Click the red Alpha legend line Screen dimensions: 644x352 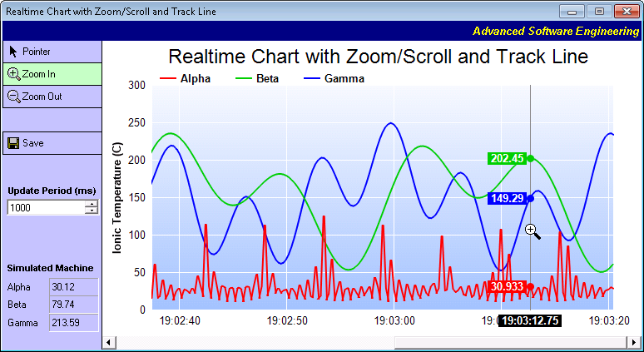click(167, 78)
